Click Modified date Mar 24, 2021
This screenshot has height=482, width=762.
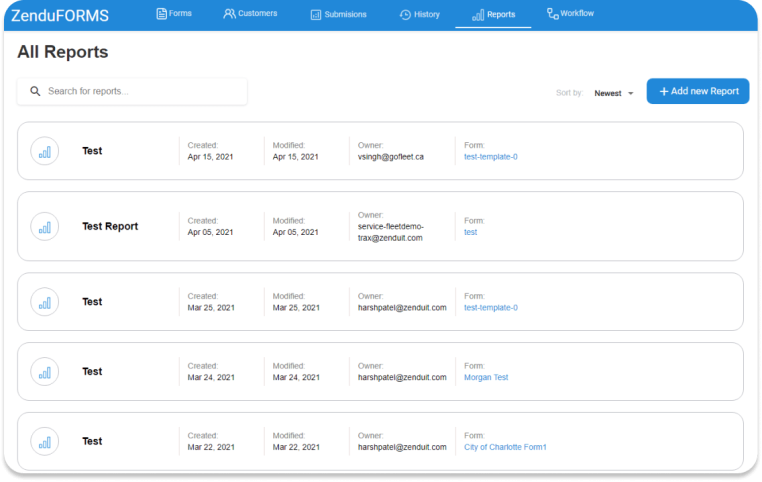coord(296,378)
